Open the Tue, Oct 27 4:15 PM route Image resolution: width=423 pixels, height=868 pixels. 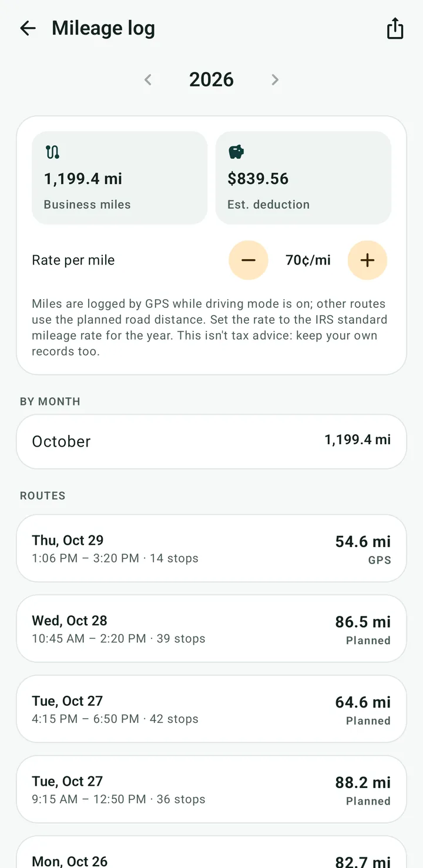click(211, 709)
